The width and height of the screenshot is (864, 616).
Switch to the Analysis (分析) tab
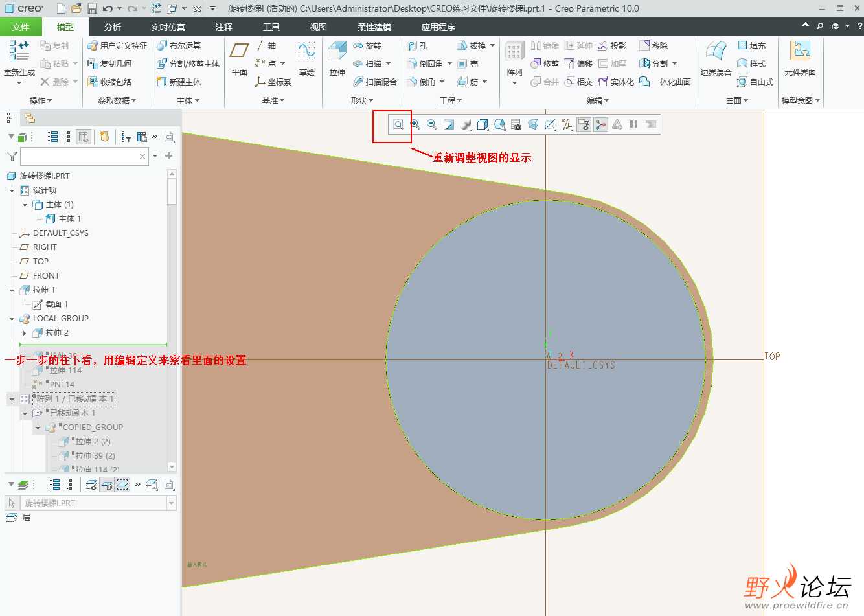click(113, 27)
